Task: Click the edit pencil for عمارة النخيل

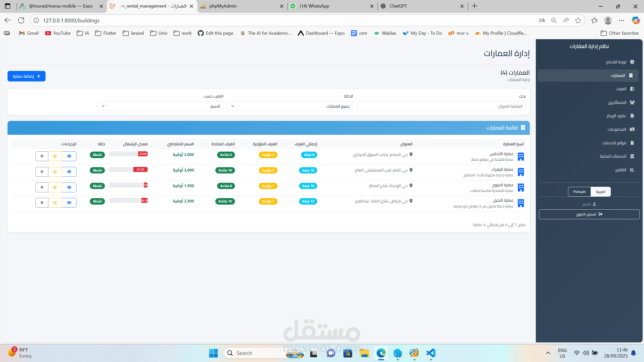Action: pyautogui.click(x=55, y=203)
